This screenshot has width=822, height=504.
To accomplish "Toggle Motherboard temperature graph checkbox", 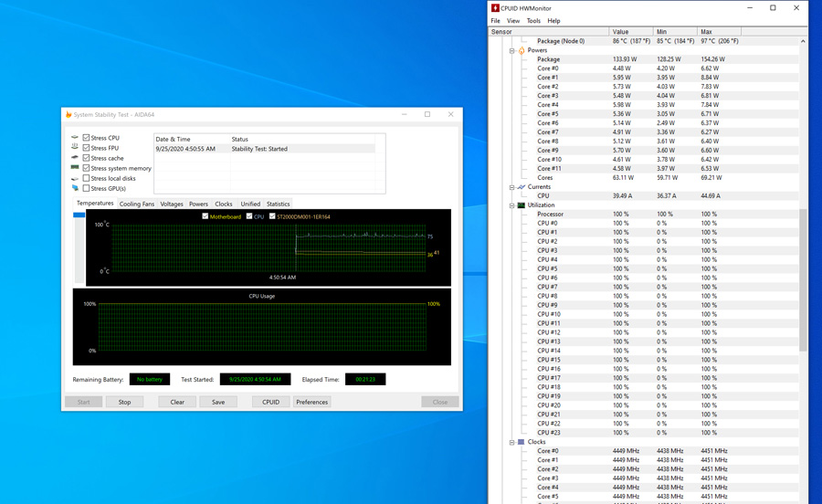I will [205, 215].
